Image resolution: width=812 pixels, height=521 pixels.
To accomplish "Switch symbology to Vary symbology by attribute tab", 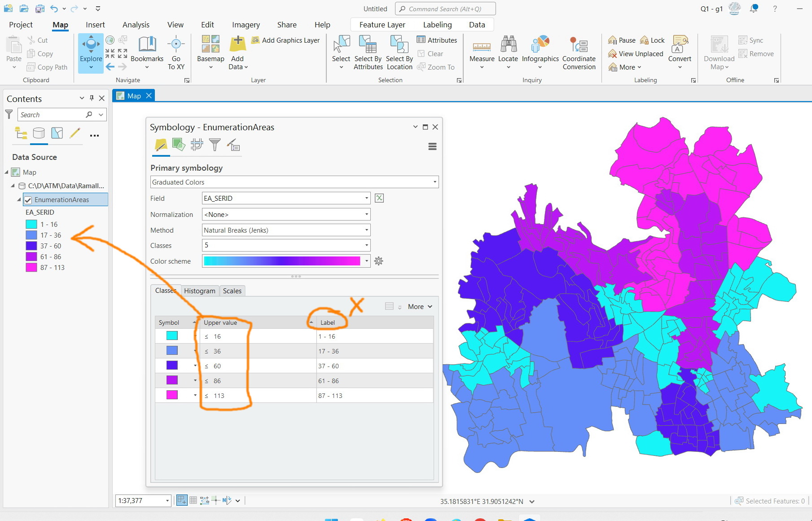I will pyautogui.click(x=179, y=145).
